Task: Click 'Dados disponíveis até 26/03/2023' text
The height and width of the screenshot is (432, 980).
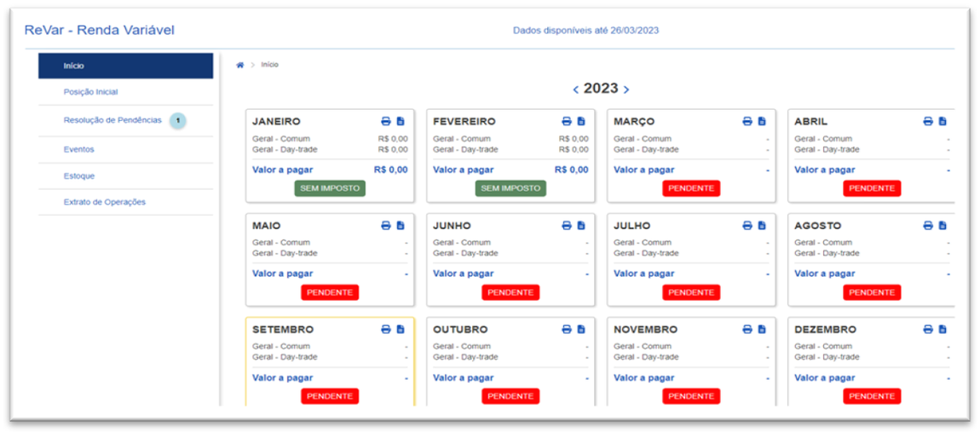Action: click(585, 30)
